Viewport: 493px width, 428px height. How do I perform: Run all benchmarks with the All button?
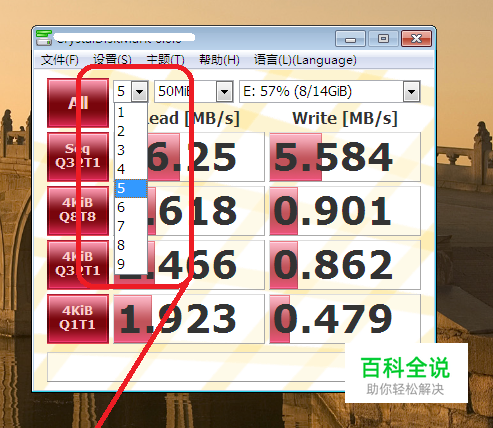click(78, 103)
